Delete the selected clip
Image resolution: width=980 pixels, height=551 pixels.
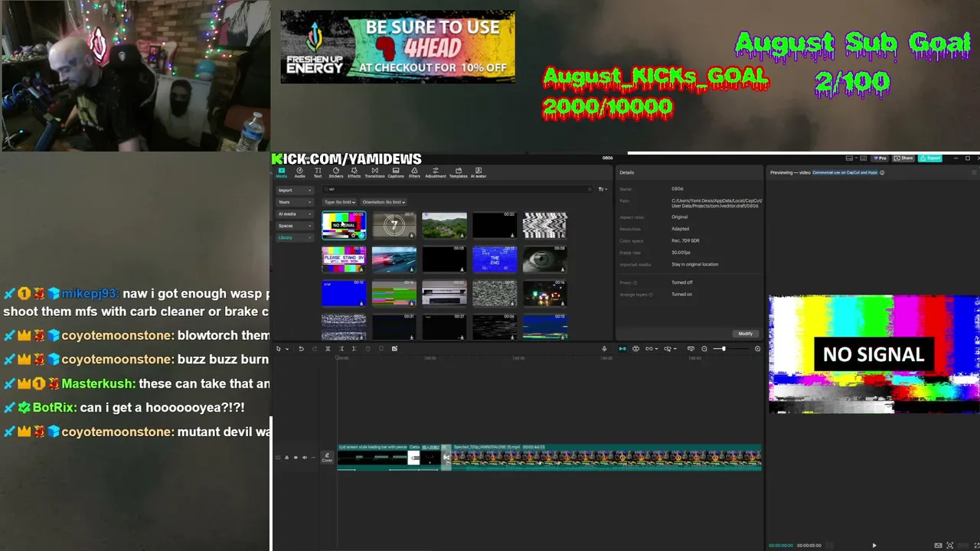pyautogui.click(x=367, y=349)
